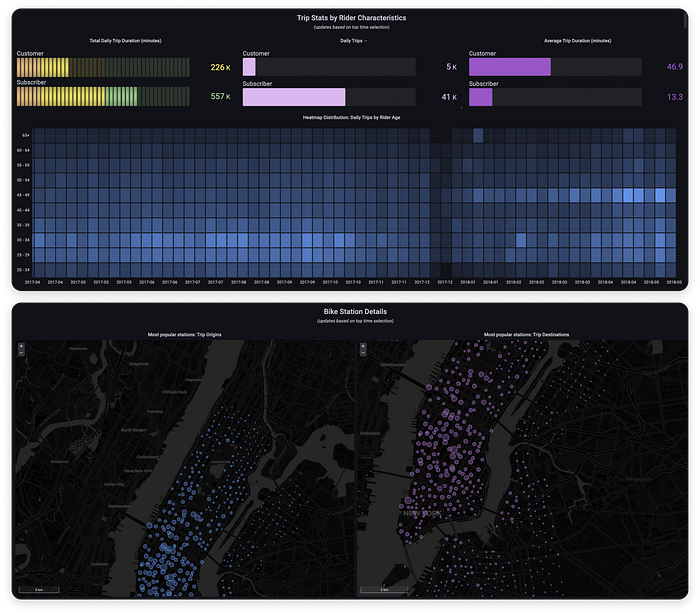Zoom in on the Trip Destinations map
700x614 pixels.
(363, 346)
